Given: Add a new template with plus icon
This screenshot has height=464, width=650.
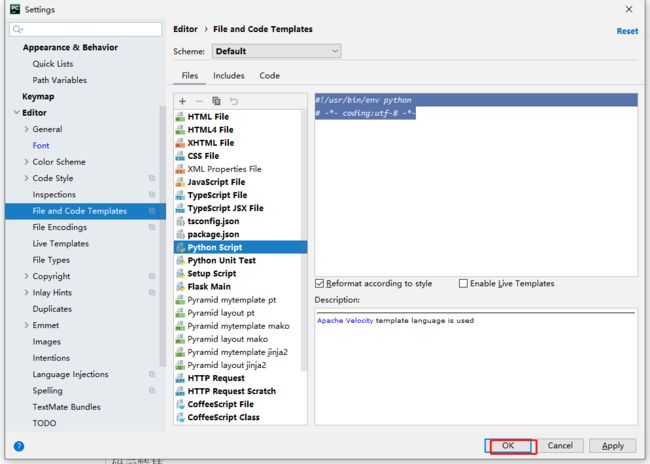Looking at the screenshot, I should pos(182,101).
